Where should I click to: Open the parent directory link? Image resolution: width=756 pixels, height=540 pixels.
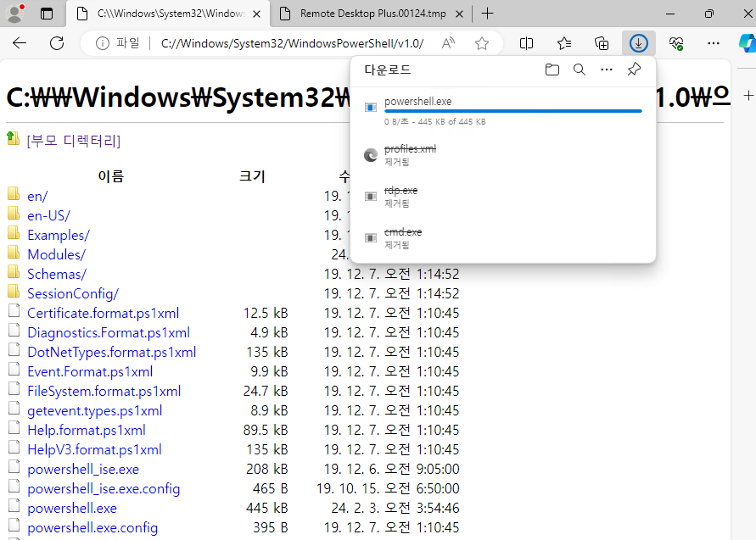73,140
